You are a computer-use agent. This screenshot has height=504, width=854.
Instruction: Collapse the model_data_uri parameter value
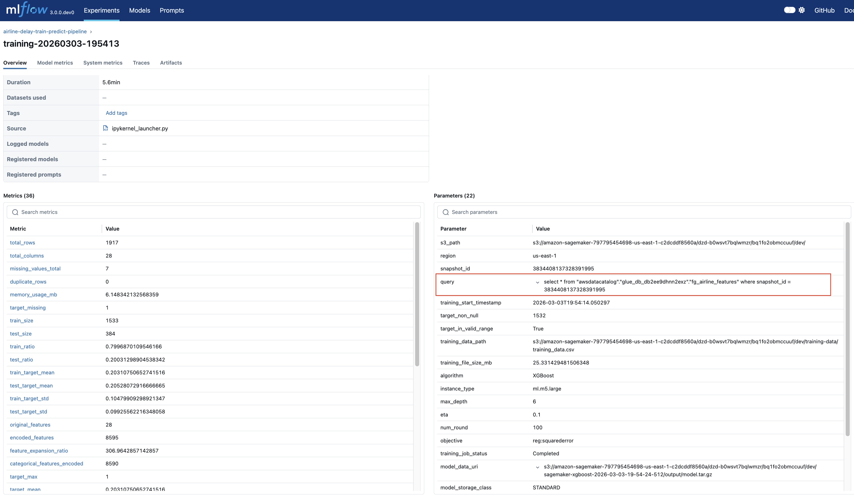pyautogui.click(x=537, y=467)
